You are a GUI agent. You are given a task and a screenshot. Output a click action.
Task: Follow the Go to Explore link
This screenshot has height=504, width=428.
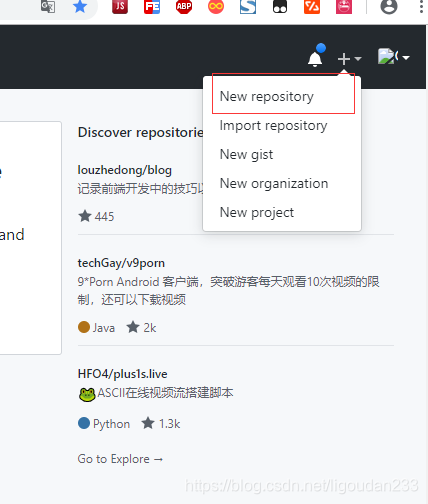[120, 459]
